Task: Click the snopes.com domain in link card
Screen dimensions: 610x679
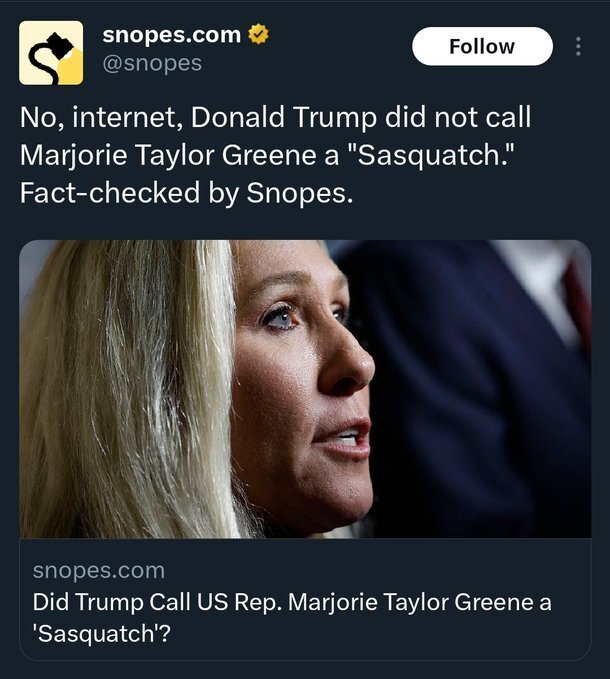Action: pos(98,570)
